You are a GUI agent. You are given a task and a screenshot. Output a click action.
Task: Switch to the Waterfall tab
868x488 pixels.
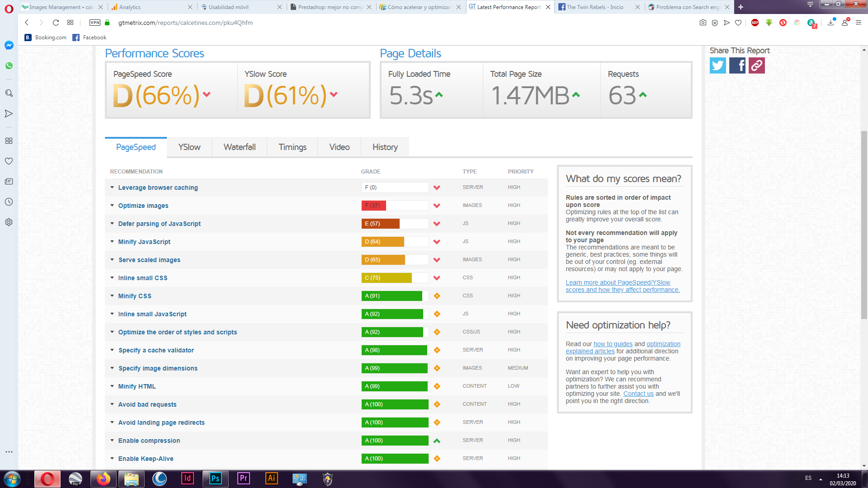[x=239, y=147]
